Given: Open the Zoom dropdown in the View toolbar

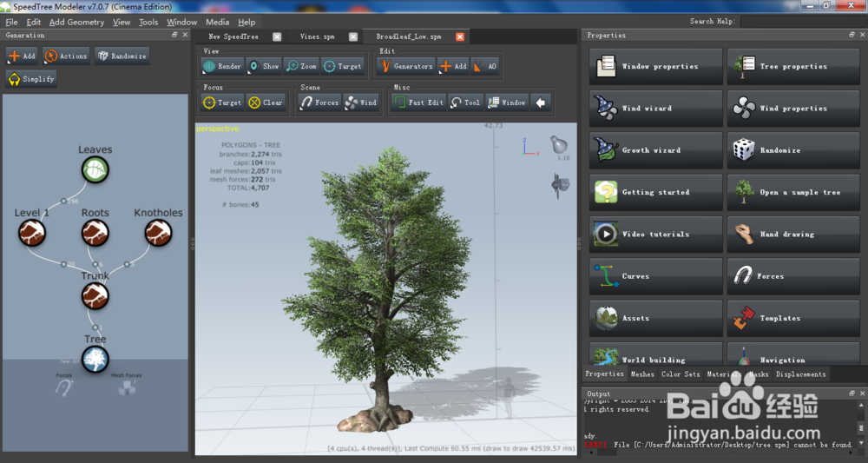Looking at the screenshot, I should point(301,67).
